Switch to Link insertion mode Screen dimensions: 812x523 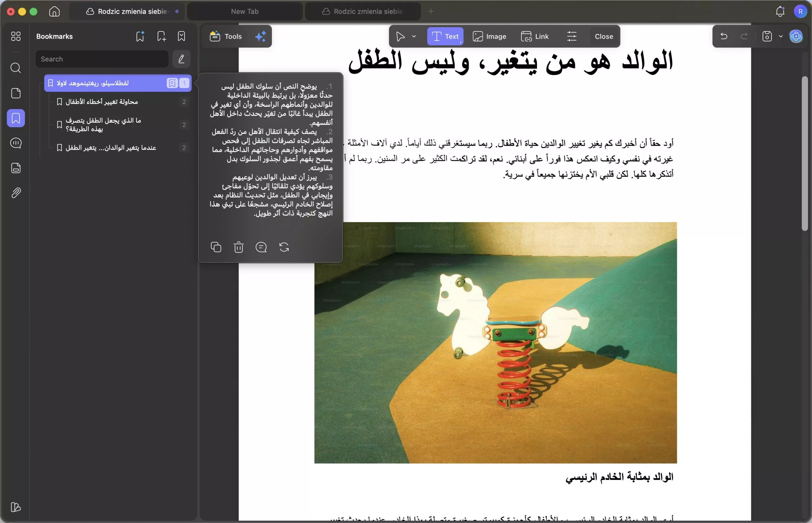[535, 36]
